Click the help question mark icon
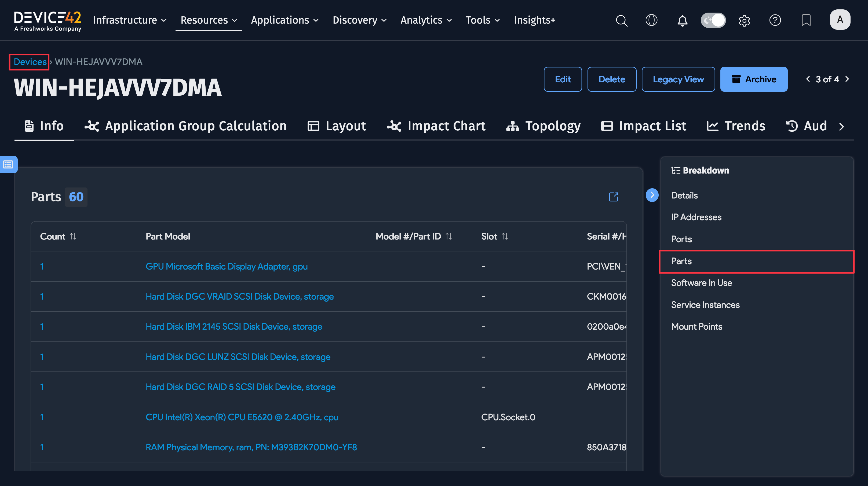This screenshot has width=868, height=486. (775, 20)
